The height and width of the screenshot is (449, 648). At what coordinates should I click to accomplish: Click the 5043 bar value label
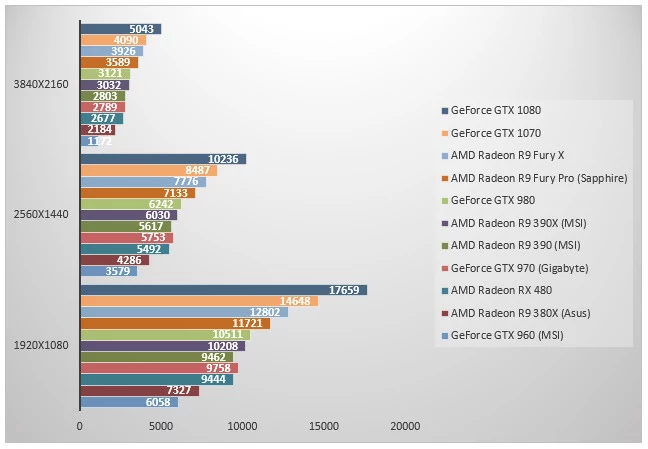coord(142,29)
